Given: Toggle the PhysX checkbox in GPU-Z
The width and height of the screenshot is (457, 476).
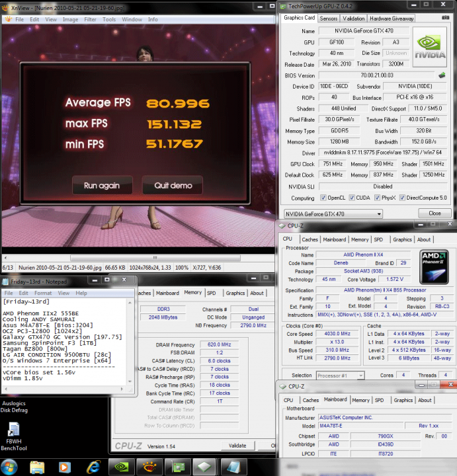Looking at the screenshot, I should coord(377,198).
